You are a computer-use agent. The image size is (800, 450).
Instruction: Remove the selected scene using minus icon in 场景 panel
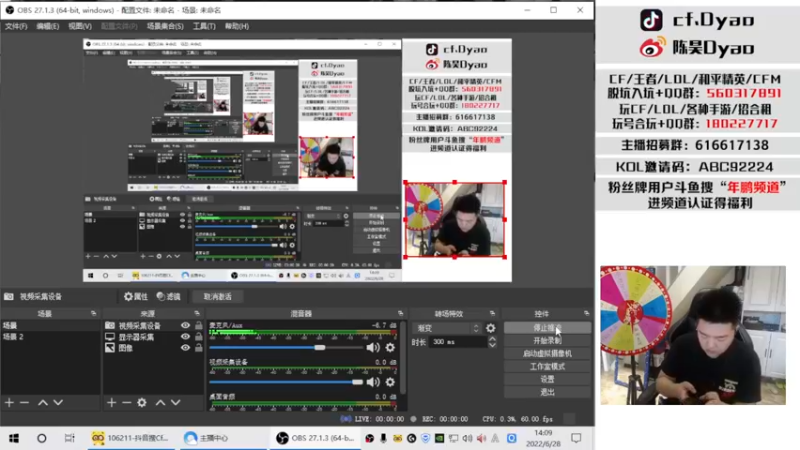tap(24, 403)
